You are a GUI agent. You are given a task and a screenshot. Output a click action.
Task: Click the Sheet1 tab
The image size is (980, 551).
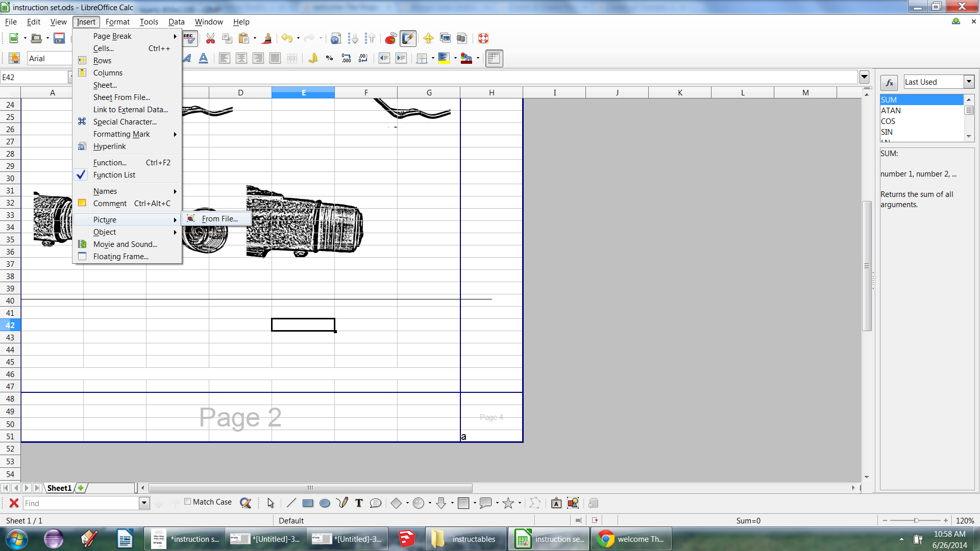point(59,488)
